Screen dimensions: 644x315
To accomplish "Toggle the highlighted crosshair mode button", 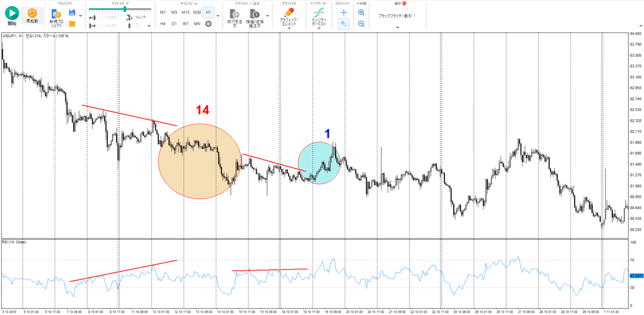I will tap(344, 24).
